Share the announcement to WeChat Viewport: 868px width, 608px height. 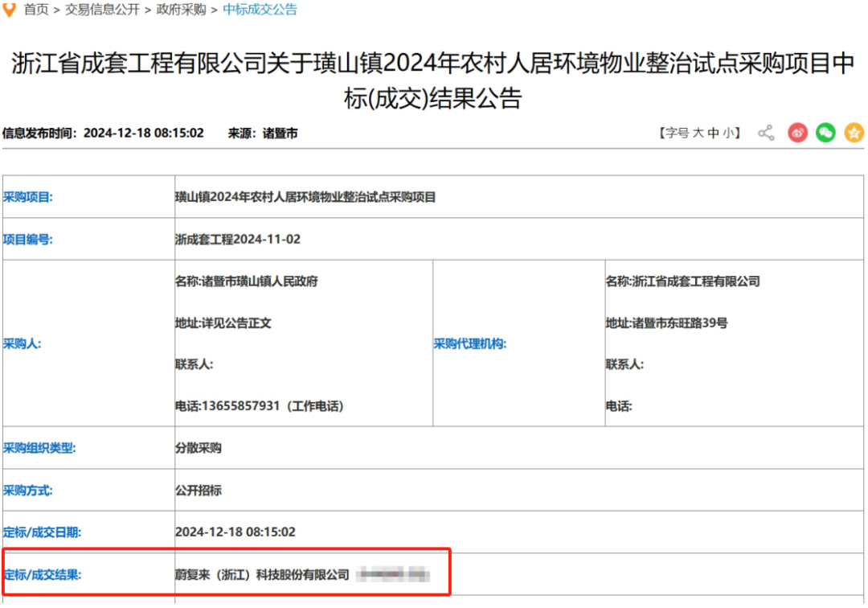tap(825, 134)
